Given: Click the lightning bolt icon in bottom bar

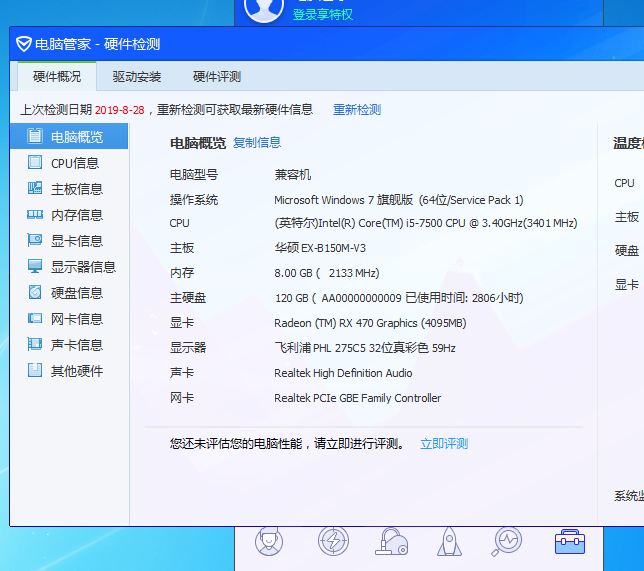Looking at the screenshot, I should [333, 541].
